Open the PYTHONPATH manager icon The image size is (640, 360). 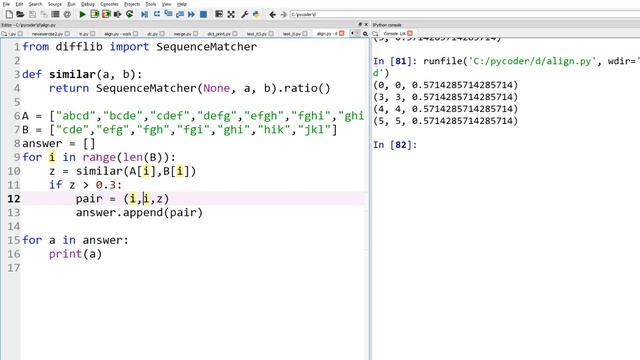[x=256, y=14]
